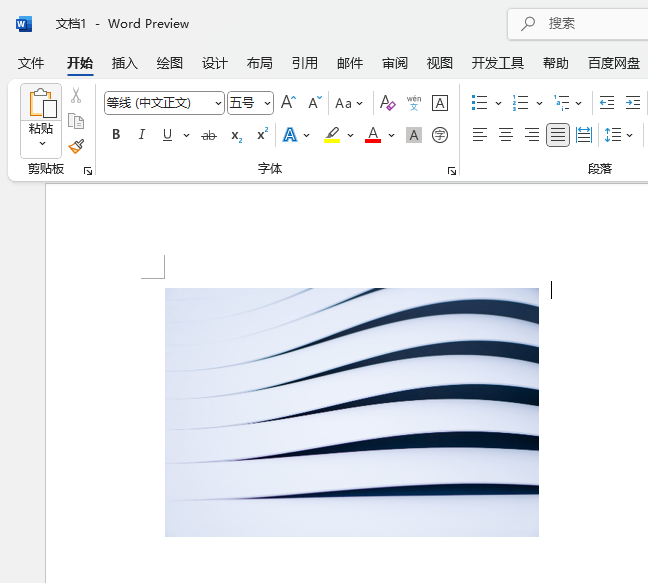The image size is (648, 583).
Task: Apply bullet list button
Action: pos(480,102)
